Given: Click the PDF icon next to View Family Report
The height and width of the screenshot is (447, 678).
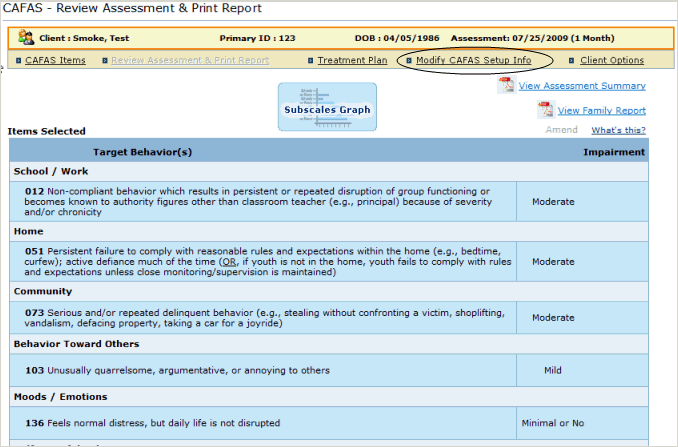Looking at the screenshot, I should coord(546,109).
